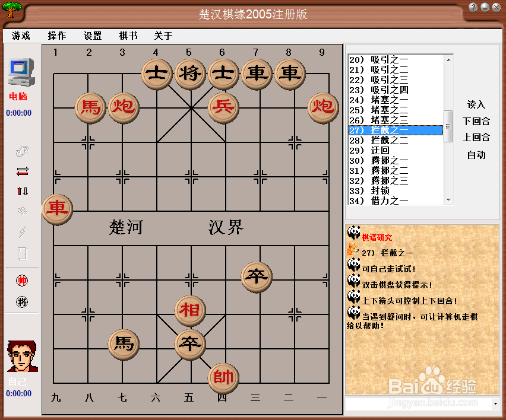The image size is (506, 420).
Task: Select list item 20) 吸引之一
Action: pyautogui.click(x=396, y=60)
